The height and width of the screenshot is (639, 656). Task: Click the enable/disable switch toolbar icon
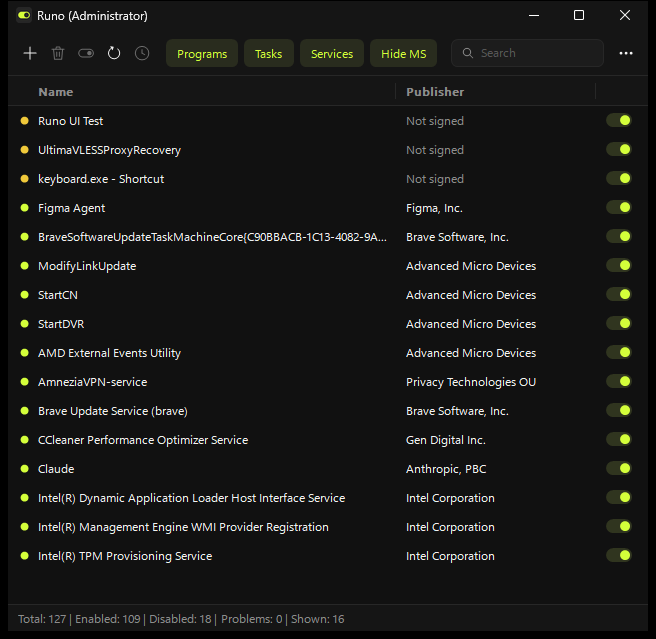86,54
